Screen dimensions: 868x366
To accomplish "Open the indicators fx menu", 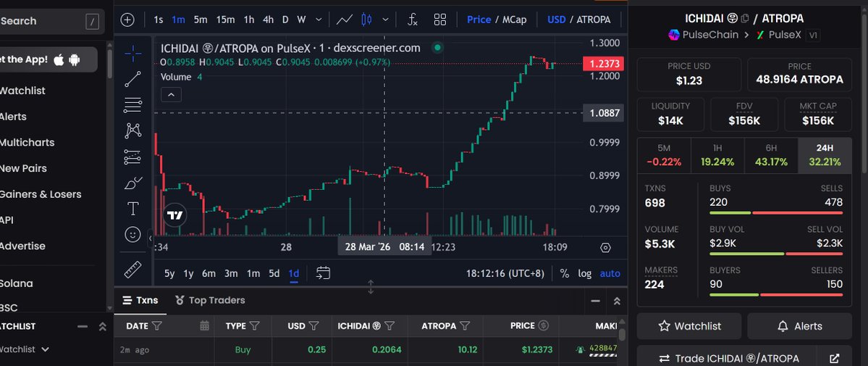I will point(413,20).
